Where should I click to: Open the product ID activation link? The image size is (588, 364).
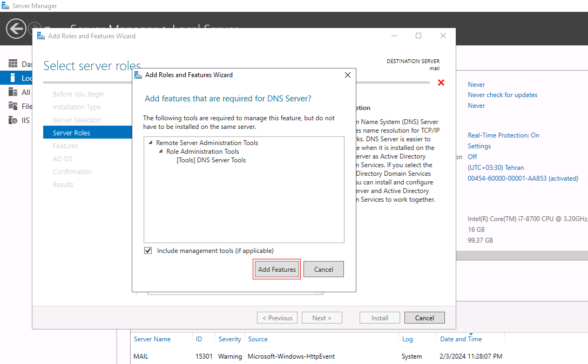tap(523, 178)
